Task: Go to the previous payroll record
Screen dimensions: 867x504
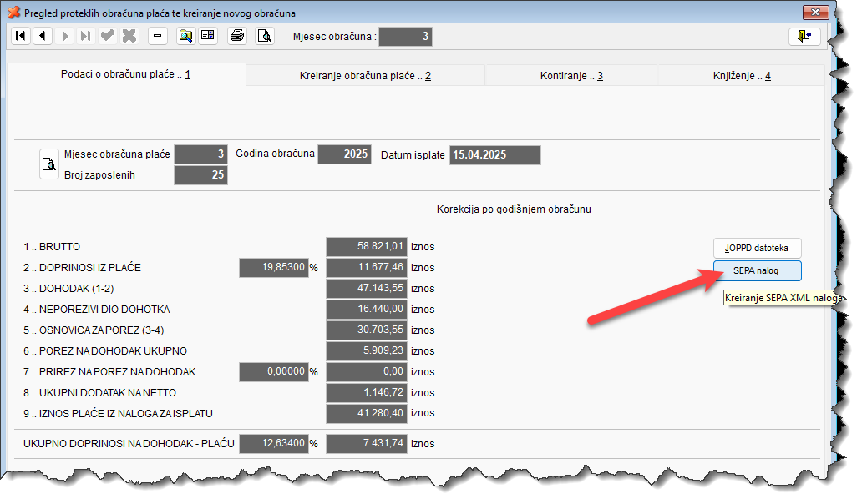Action: 42,36
